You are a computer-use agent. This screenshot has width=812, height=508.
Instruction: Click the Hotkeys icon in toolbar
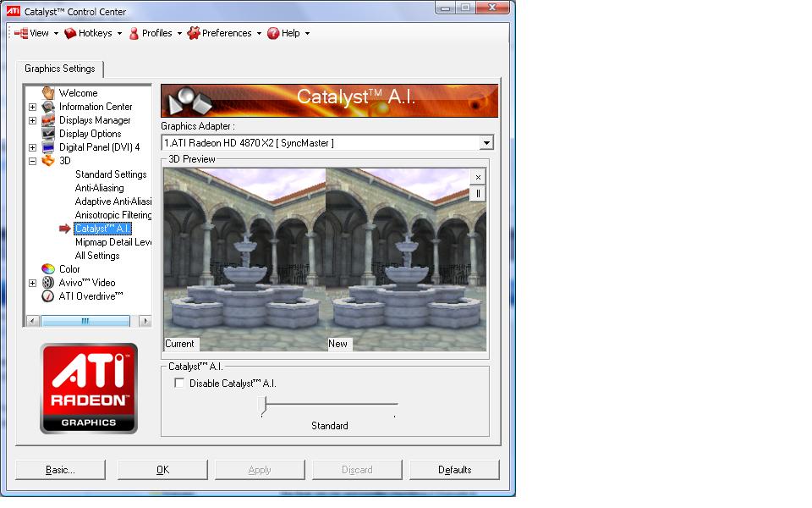[x=70, y=33]
